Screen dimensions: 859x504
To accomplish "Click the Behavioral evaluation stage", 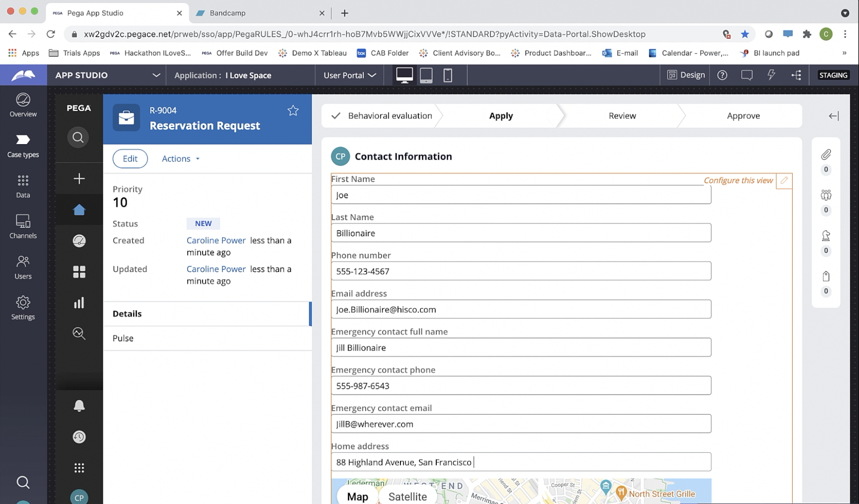I will (x=382, y=116).
